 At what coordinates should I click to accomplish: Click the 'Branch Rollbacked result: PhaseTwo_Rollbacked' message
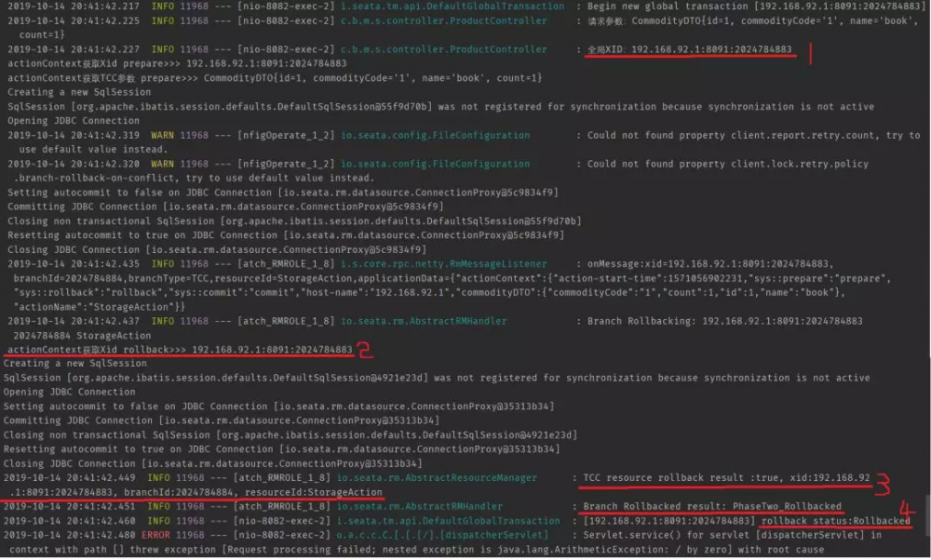(712, 507)
